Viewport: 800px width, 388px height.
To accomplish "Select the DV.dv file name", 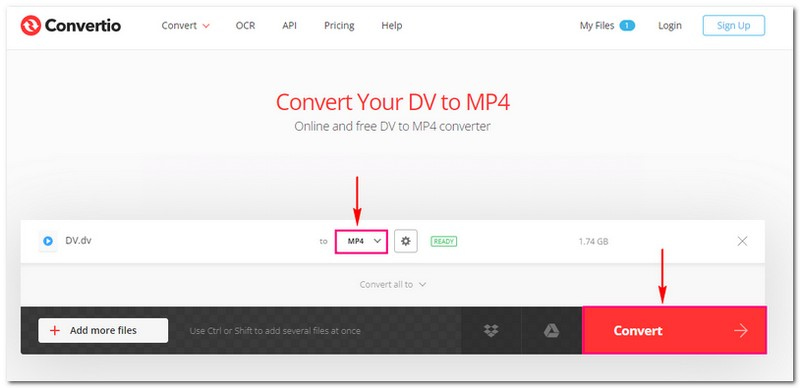I will coord(78,240).
